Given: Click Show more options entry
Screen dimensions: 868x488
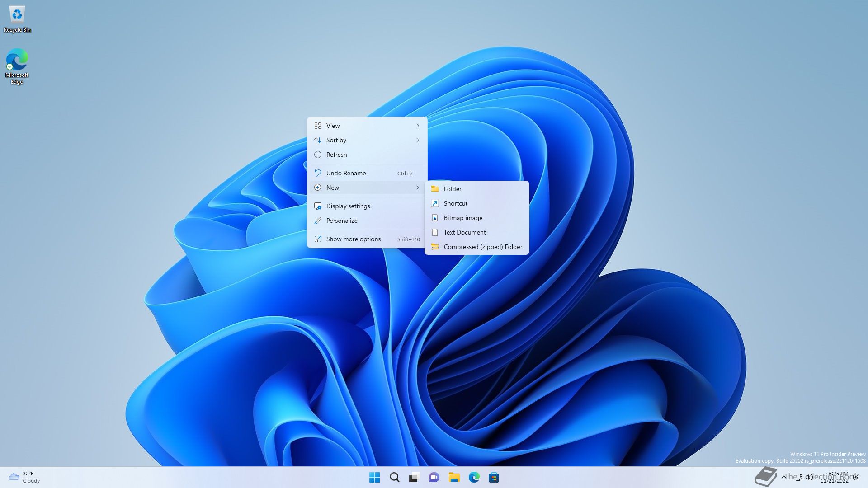Looking at the screenshot, I should [x=353, y=239].
